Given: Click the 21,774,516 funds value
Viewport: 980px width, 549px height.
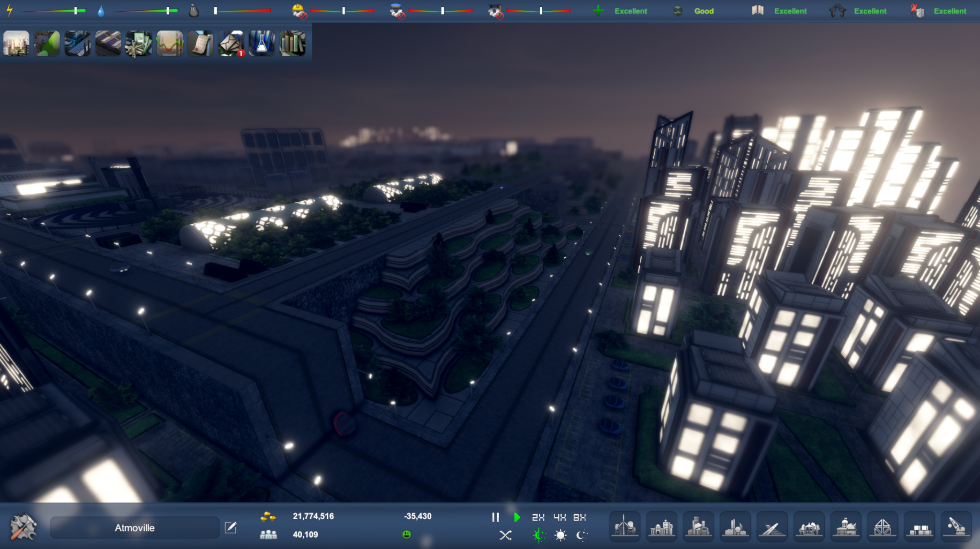Looking at the screenshot, I should click(x=313, y=516).
